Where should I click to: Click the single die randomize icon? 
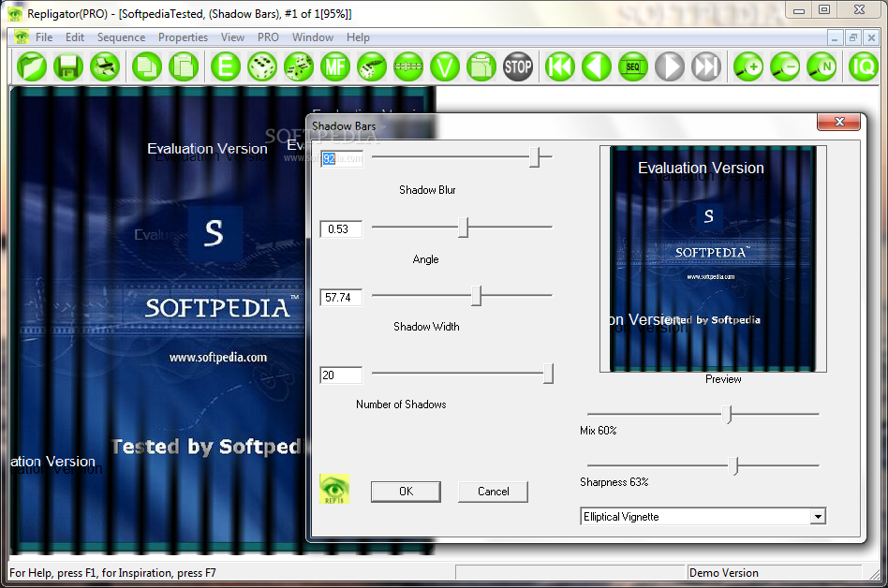pos(262,66)
